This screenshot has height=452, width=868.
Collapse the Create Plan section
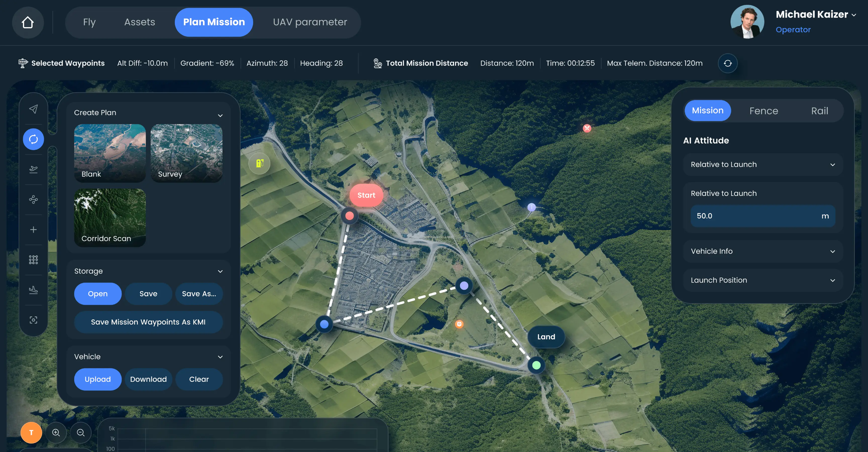tap(220, 115)
